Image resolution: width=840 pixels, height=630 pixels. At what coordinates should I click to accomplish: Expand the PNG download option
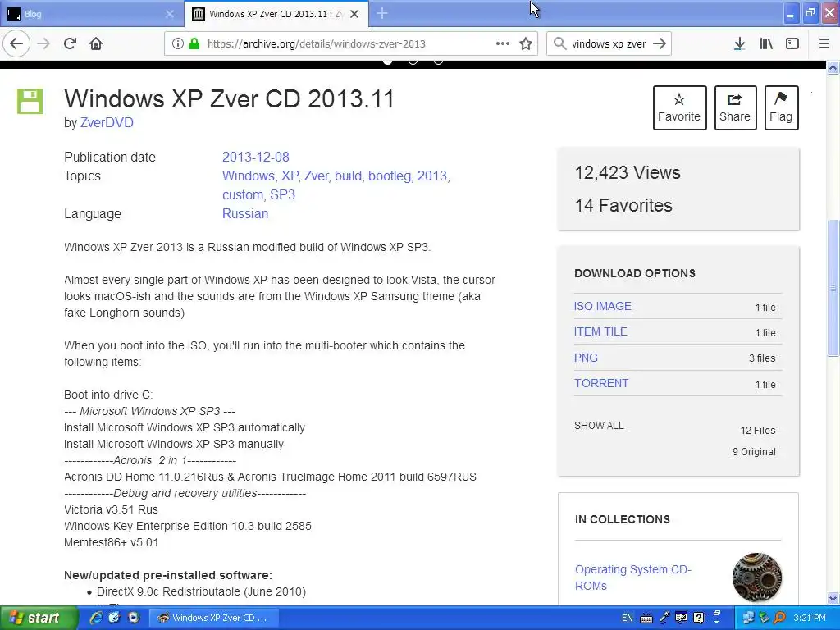586,358
